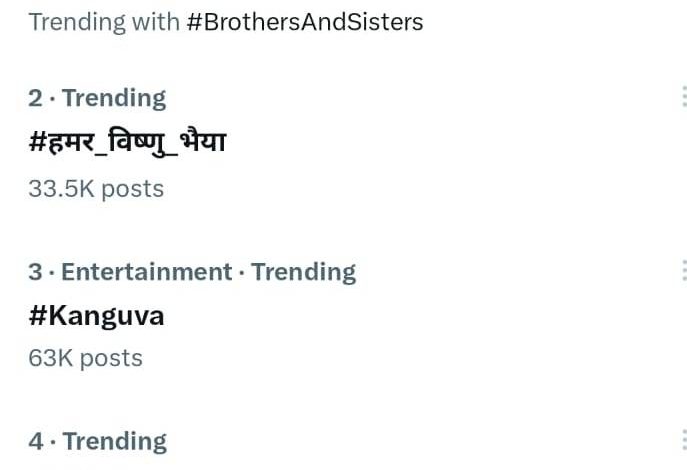Click rank number 3 in trends
Screen dimensions: 687x470
pyautogui.click(x=35, y=271)
